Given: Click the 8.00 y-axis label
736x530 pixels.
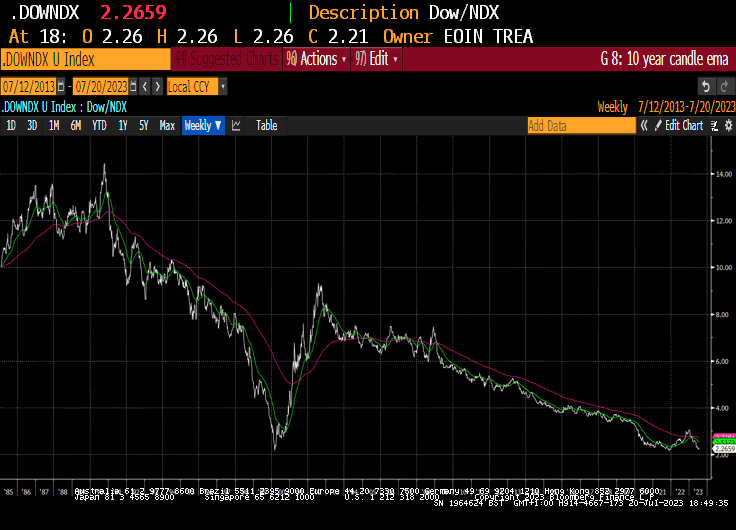Looking at the screenshot, I should [x=723, y=315].
